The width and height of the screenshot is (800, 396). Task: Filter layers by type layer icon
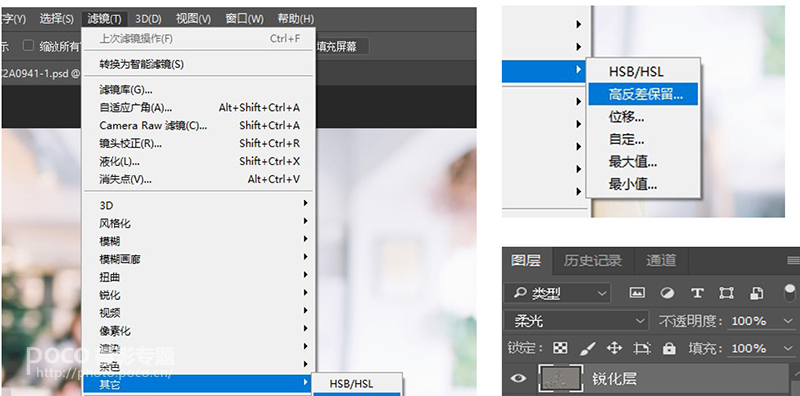point(697,293)
